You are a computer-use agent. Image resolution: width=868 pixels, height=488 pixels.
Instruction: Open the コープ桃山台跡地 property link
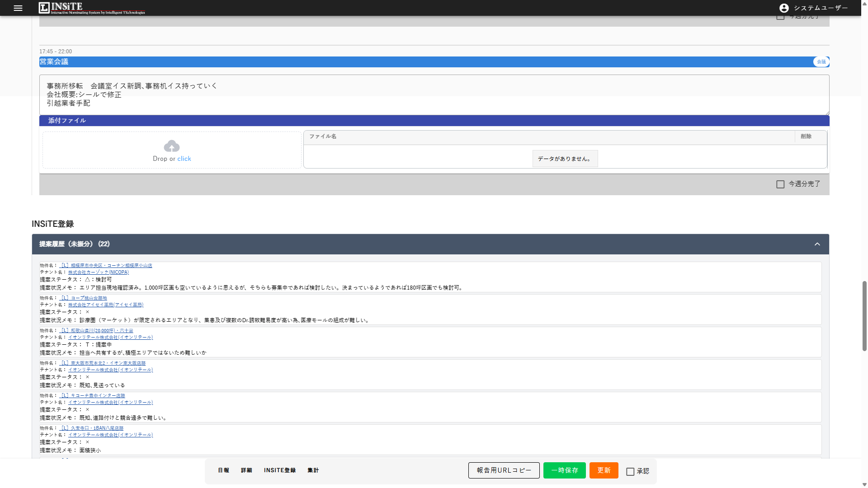(83, 298)
